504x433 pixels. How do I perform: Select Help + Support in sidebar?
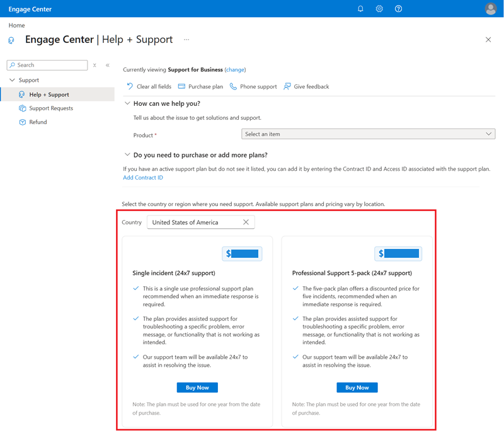tap(57, 94)
